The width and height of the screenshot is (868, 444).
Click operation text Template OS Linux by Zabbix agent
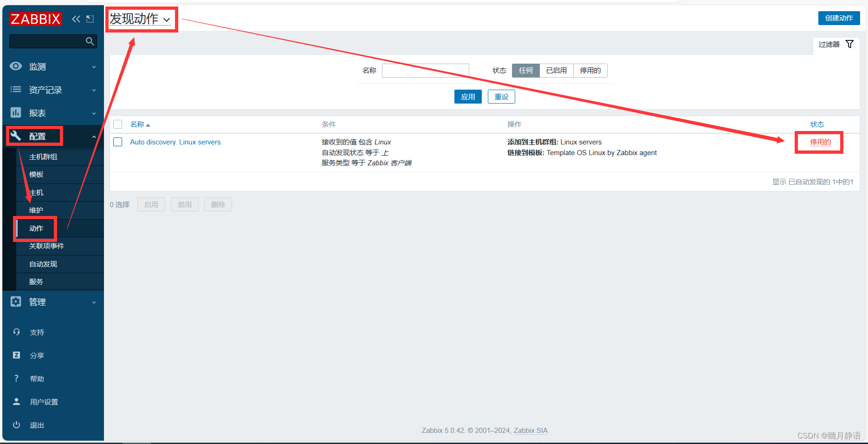[602, 153]
